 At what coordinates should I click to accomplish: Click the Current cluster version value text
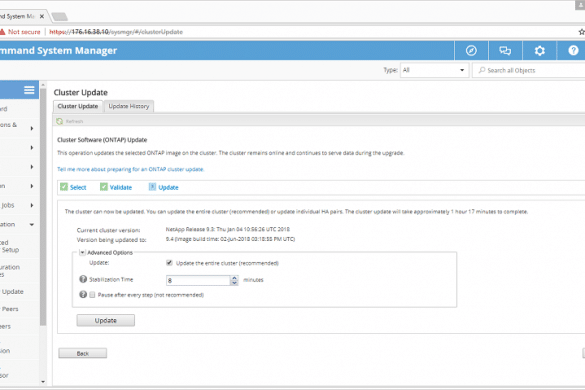tap(228, 229)
